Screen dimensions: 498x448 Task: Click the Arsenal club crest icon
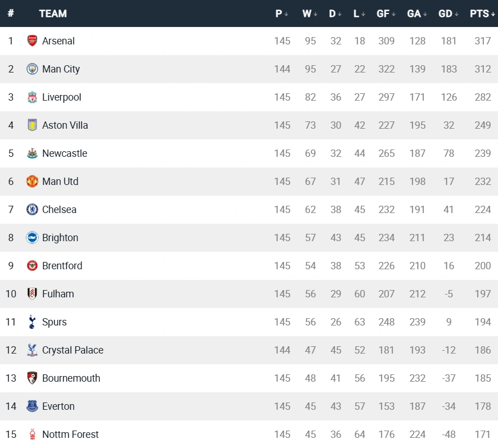coord(32,41)
